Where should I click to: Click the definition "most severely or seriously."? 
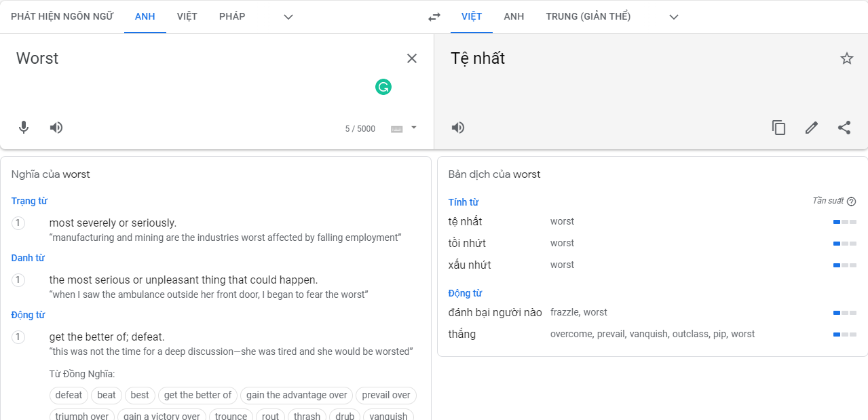[113, 223]
